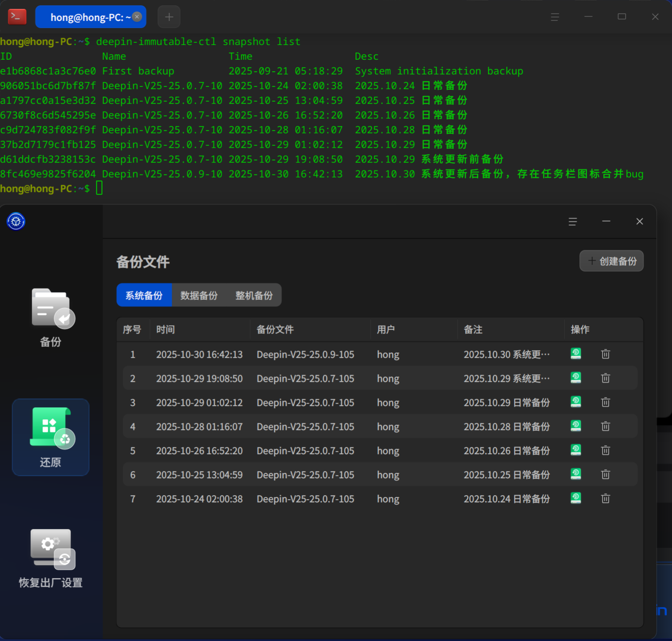Click snapshot ID d61ddcfb3238153c in terminal
672x641 pixels.
[x=48, y=159]
